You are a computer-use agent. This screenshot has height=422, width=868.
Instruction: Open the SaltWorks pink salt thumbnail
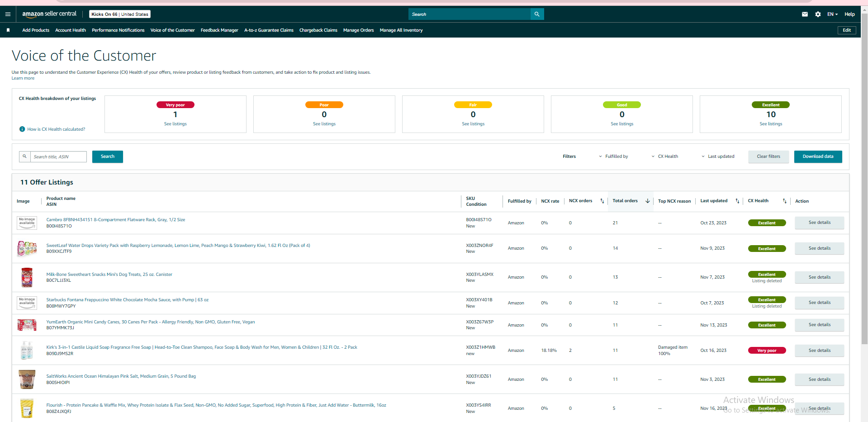click(x=27, y=379)
